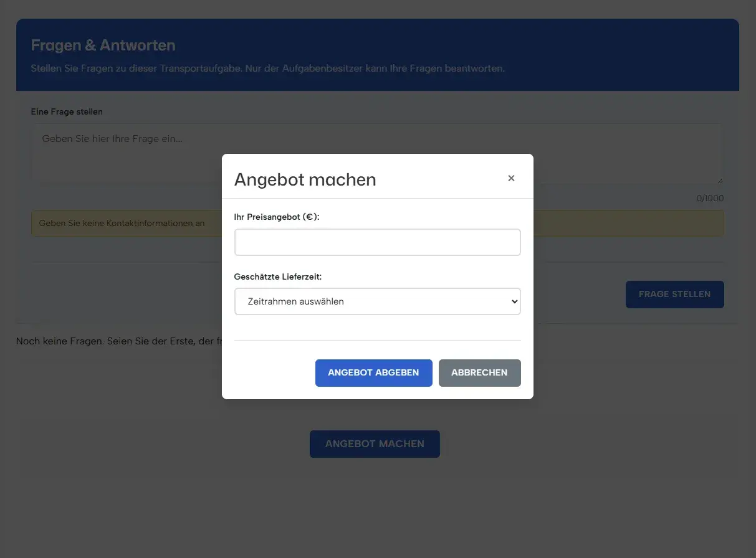This screenshot has height=558, width=756.
Task: Click the 'Ihr Preisangebot (€)' input field
Action: pos(377,242)
